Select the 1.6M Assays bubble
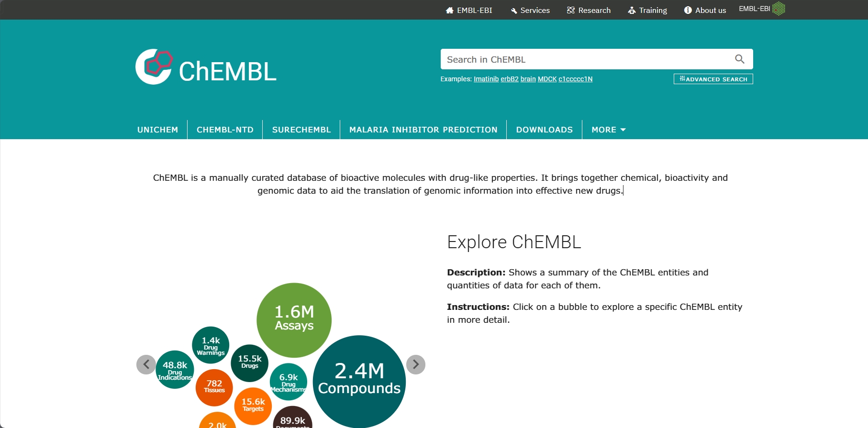The height and width of the screenshot is (428, 868). pyautogui.click(x=294, y=320)
